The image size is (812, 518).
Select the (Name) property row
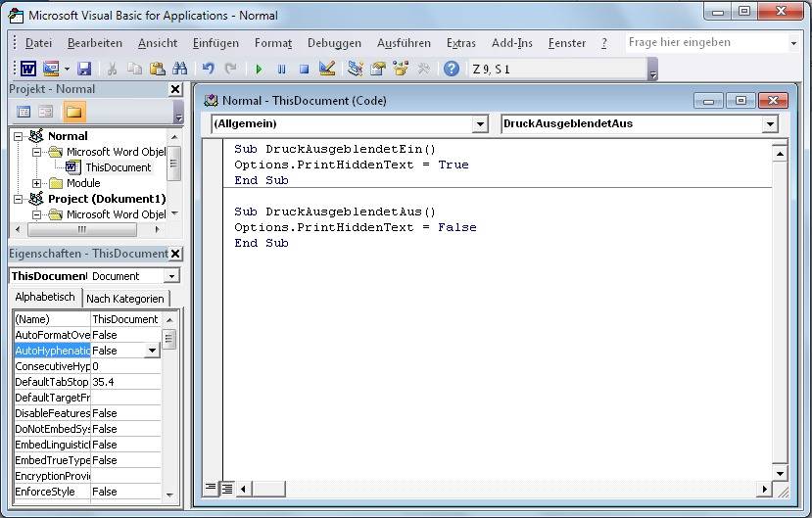[87, 319]
